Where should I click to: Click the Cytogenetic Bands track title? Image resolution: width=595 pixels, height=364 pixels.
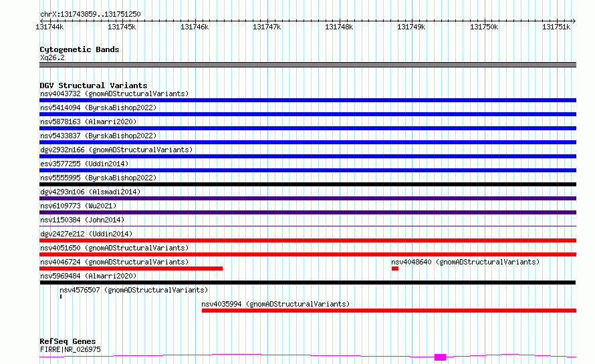[80, 49]
